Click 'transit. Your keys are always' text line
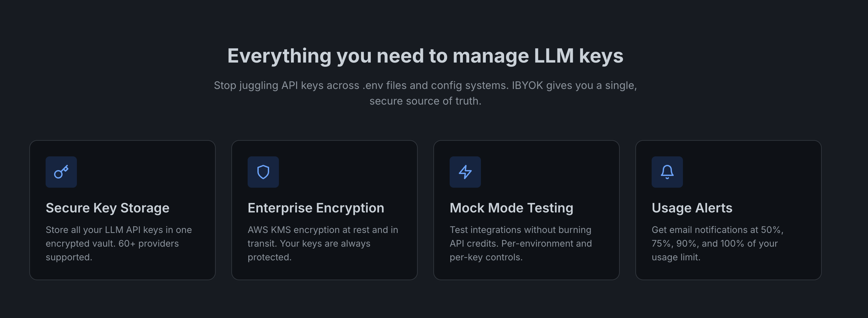The image size is (868, 318). tap(309, 244)
